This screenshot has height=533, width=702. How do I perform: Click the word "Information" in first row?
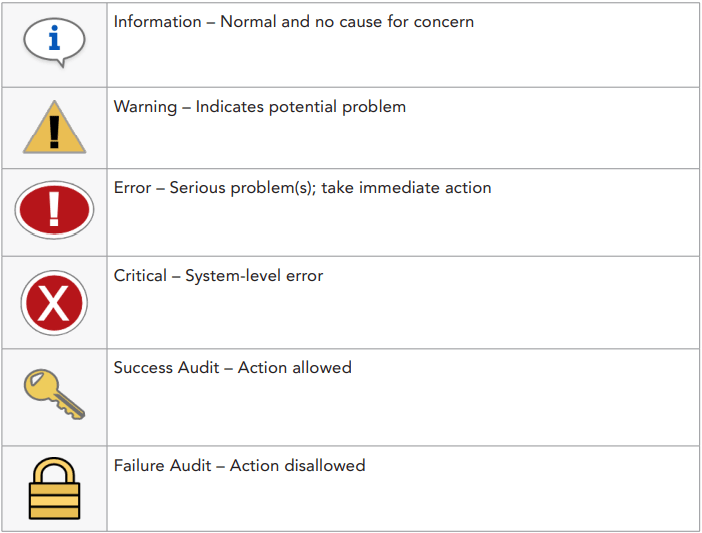pos(156,21)
